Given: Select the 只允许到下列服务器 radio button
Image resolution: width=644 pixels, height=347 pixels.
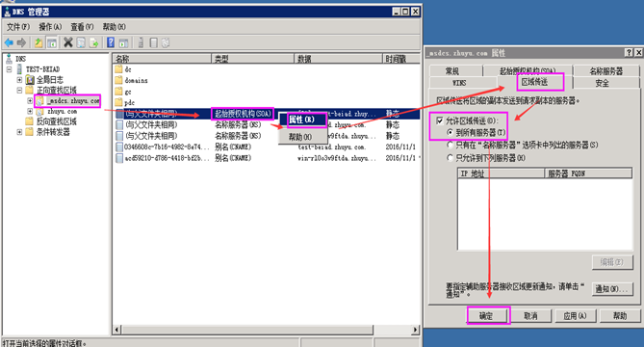Looking at the screenshot, I should pyautogui.click(x=450, y=157).
